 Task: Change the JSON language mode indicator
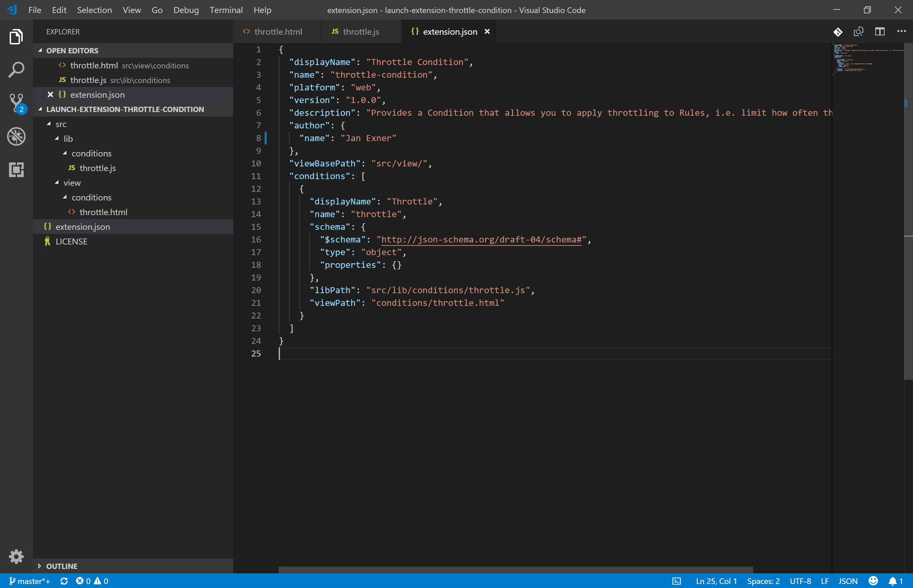[x=847, y=581]
